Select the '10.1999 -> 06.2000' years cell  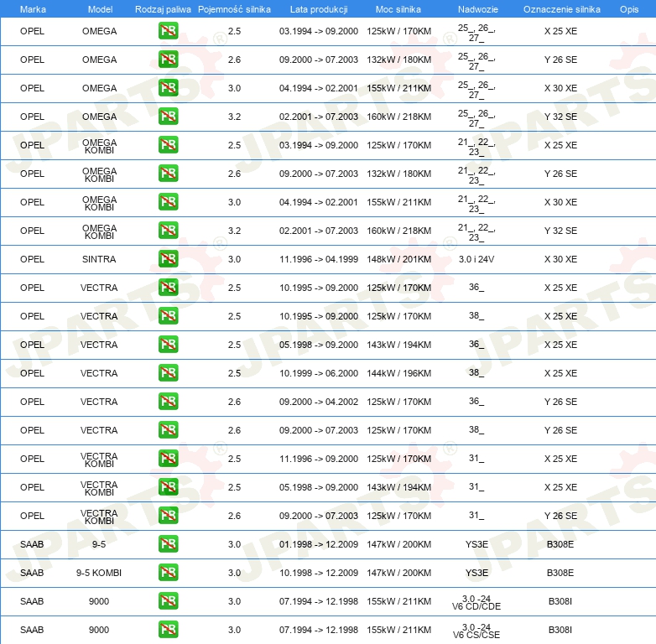coord(319,373)
